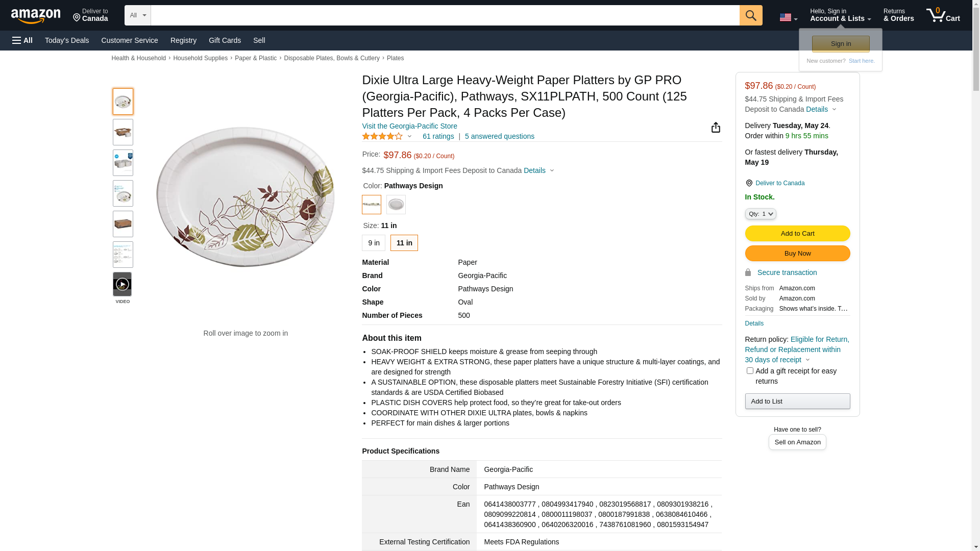Open the search category All dropdown
This screenshot has height=551, width=980.
coord(138,15)
